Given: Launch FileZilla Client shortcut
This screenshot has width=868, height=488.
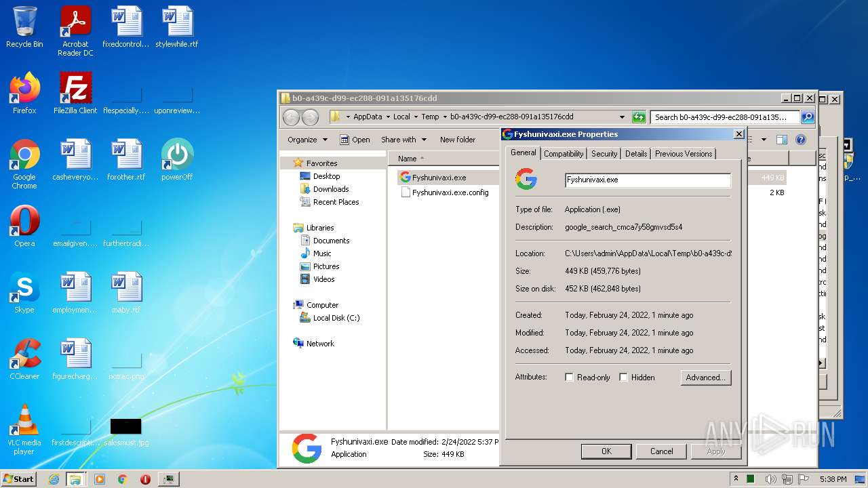Looking at the screenshot, I should tap(75, 94).
